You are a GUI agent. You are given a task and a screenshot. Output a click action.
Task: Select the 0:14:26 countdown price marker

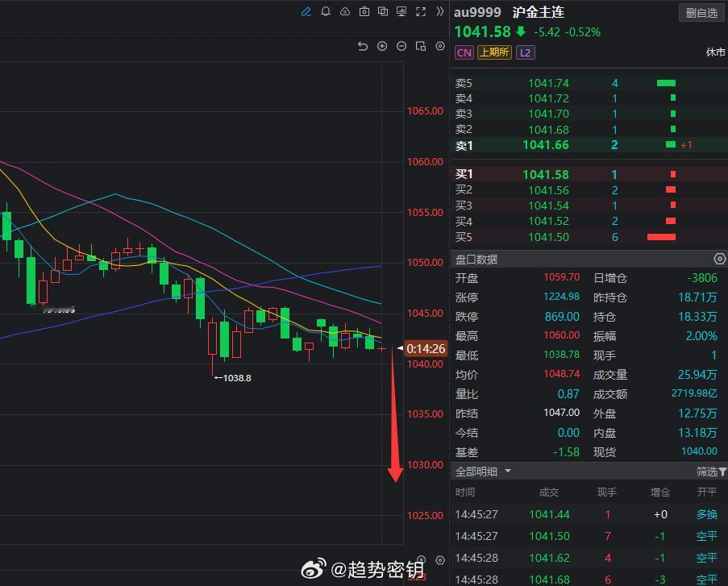425,348
